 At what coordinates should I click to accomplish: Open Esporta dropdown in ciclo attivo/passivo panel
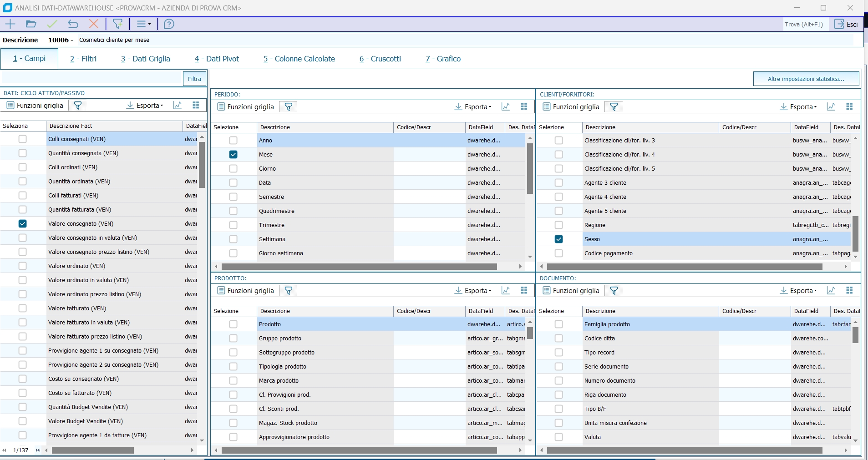[x=145, y=106]
